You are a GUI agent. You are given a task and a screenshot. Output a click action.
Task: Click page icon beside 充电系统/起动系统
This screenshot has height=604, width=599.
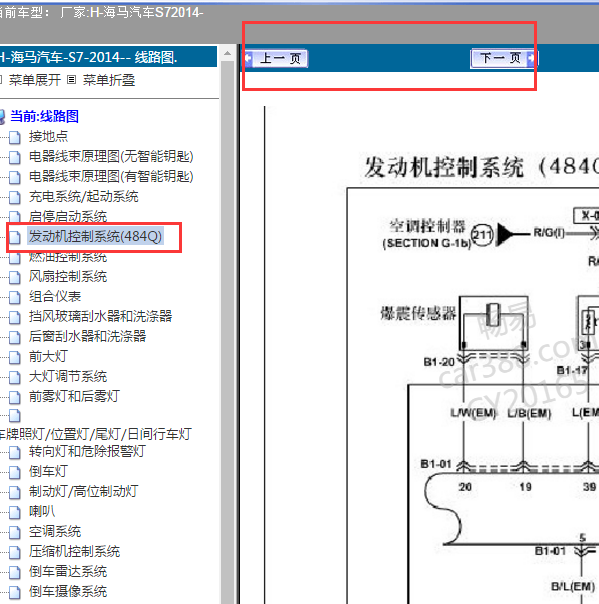pyautogui.click(x=15, y=197)
